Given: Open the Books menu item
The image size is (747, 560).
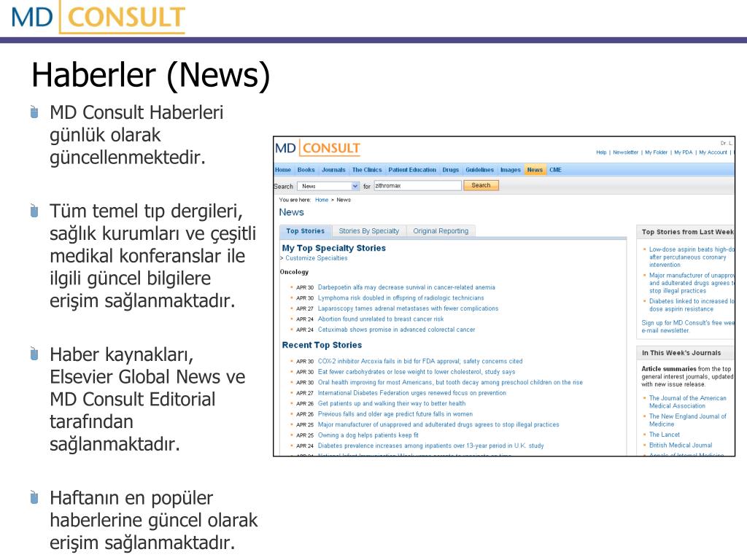Looking at the screenshot, I should pyautogui.click(x=306, y=169).
